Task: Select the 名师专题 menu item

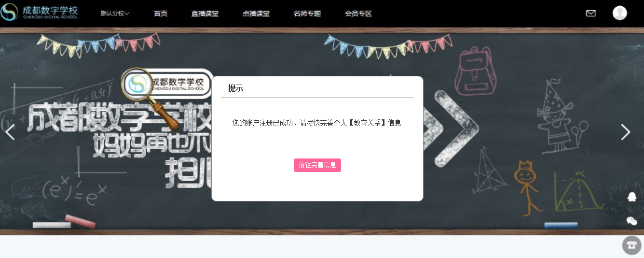Action: click(307, 14)
